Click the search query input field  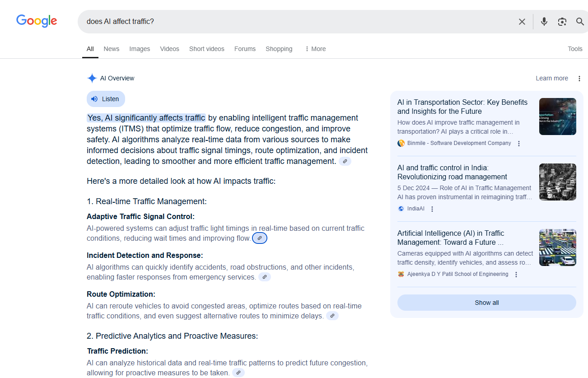point(298,22)
